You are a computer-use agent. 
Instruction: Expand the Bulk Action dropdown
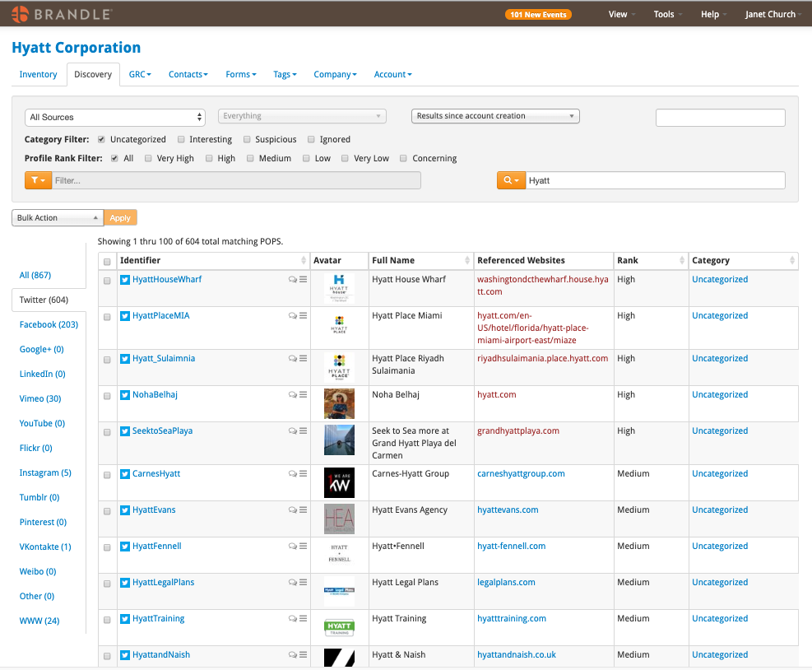(x=58, y=217)
